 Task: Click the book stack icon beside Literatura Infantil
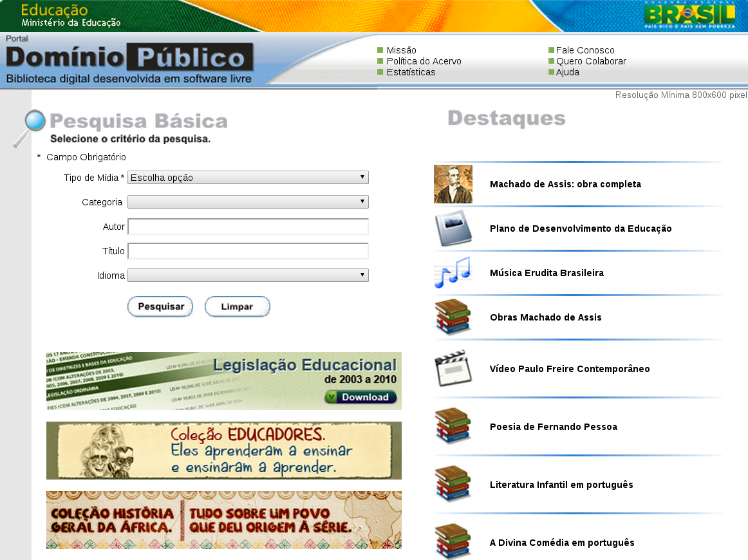[453, 484]
